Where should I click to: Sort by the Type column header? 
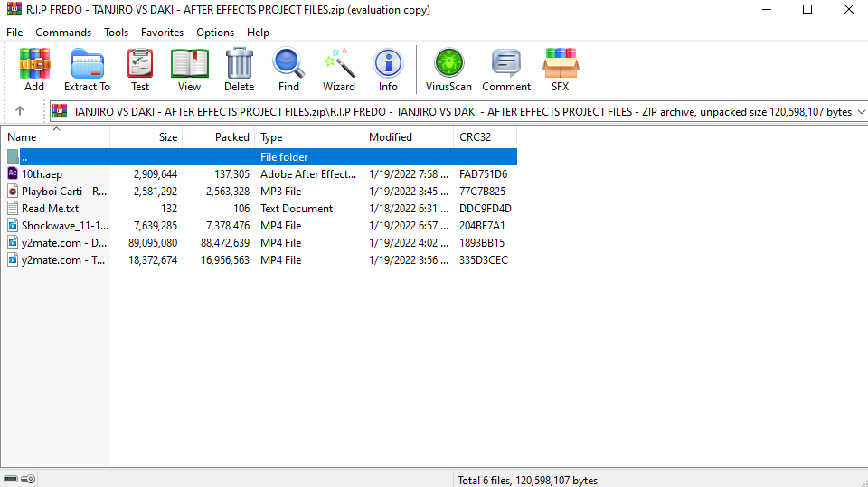pyautogui.click(x=309, y=136)
